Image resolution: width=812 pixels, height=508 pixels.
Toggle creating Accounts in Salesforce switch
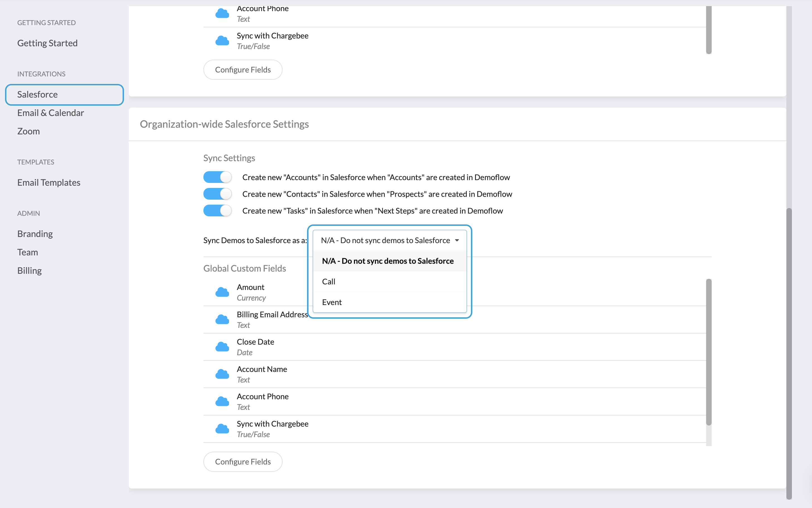[x=218, y=177]
